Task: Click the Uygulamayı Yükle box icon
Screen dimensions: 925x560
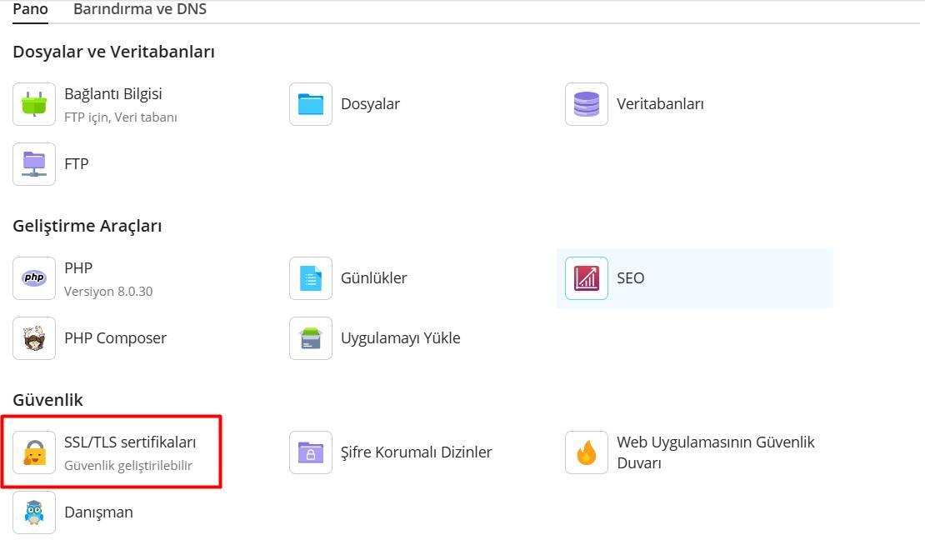Action: click(310, 338)
